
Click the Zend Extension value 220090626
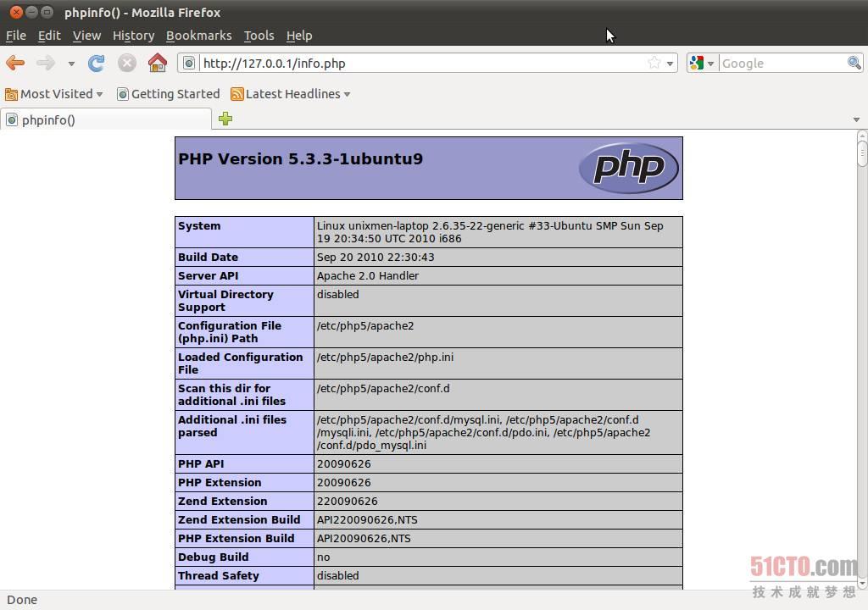pyautogui.click(x=347, y=501)
